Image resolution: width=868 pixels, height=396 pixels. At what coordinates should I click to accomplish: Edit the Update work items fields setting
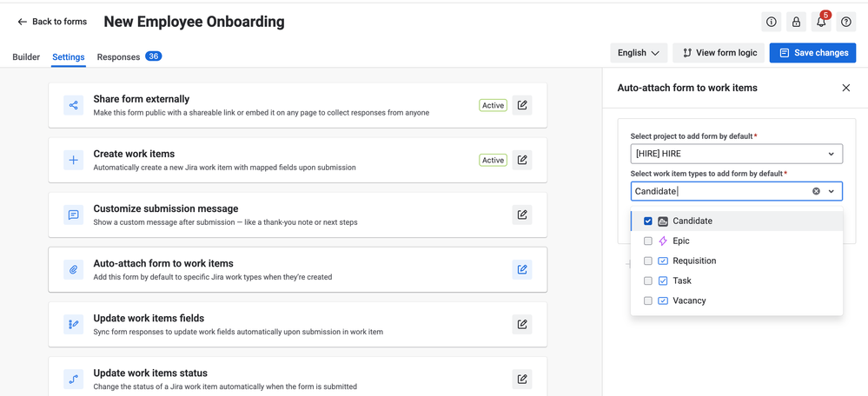pos(522,324)
